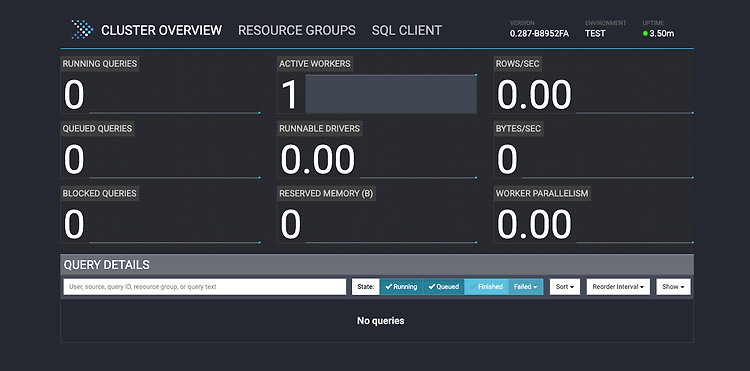This screenshot has height=371, width=750.
Task: Toggle the Queued state filter
Action: tap(443, 287)
